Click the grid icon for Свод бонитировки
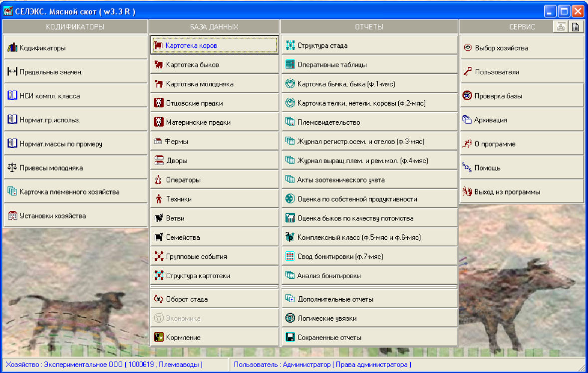This screenshot has height=373, width=588. (x=290, y=257)
